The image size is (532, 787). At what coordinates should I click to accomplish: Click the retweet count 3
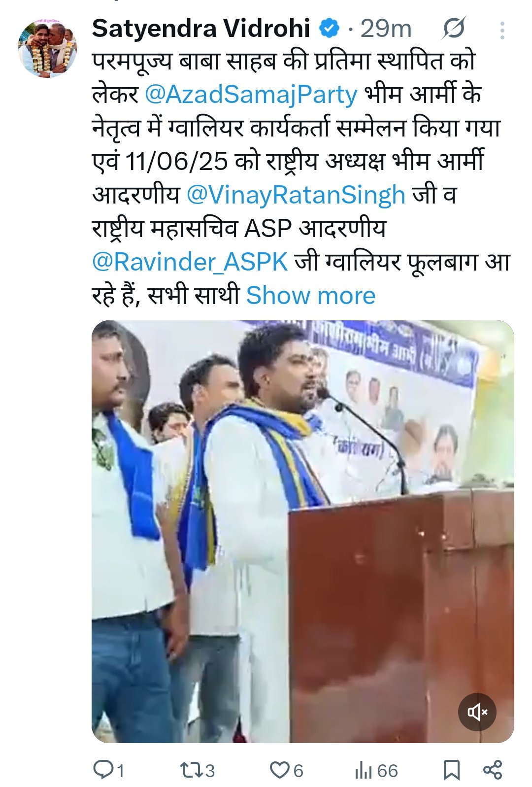(x=210, y=770)
